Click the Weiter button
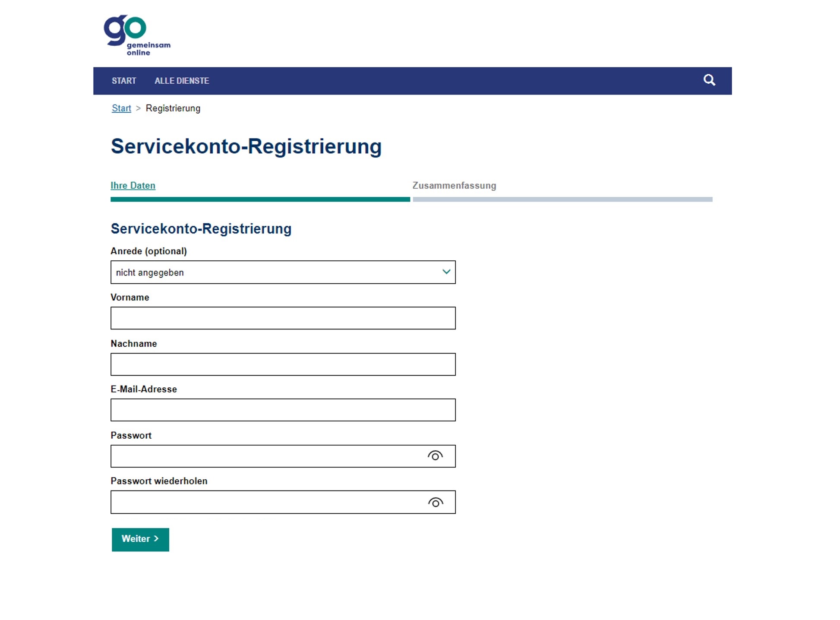Screen dimensions: 840x620 pyautogui.click(x=140, y=539)
